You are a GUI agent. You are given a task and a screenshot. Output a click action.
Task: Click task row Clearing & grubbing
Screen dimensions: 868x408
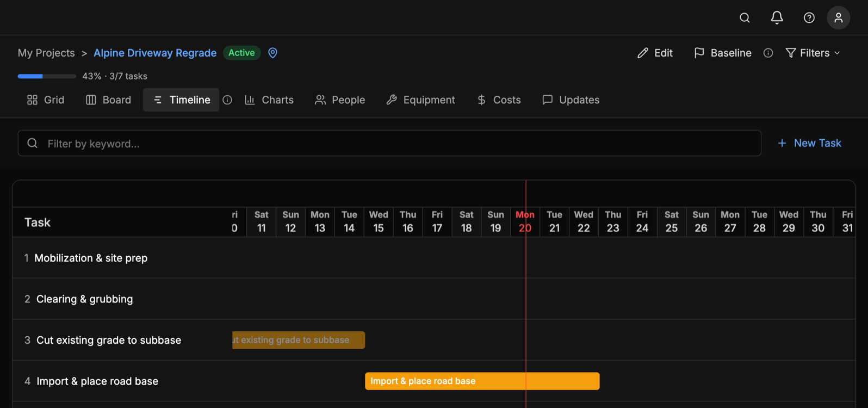434,299
